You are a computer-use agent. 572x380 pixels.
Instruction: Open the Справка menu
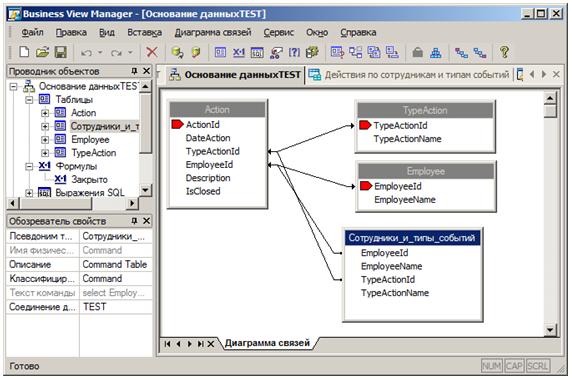point(358,32)
